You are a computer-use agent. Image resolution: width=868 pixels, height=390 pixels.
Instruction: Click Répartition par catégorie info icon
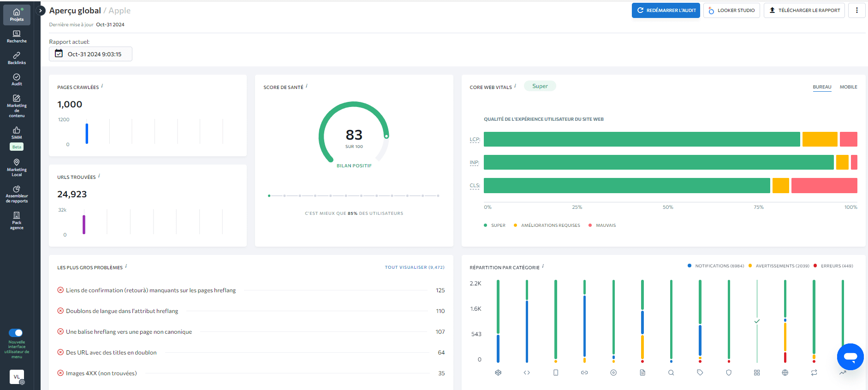[x=543, y=266]
